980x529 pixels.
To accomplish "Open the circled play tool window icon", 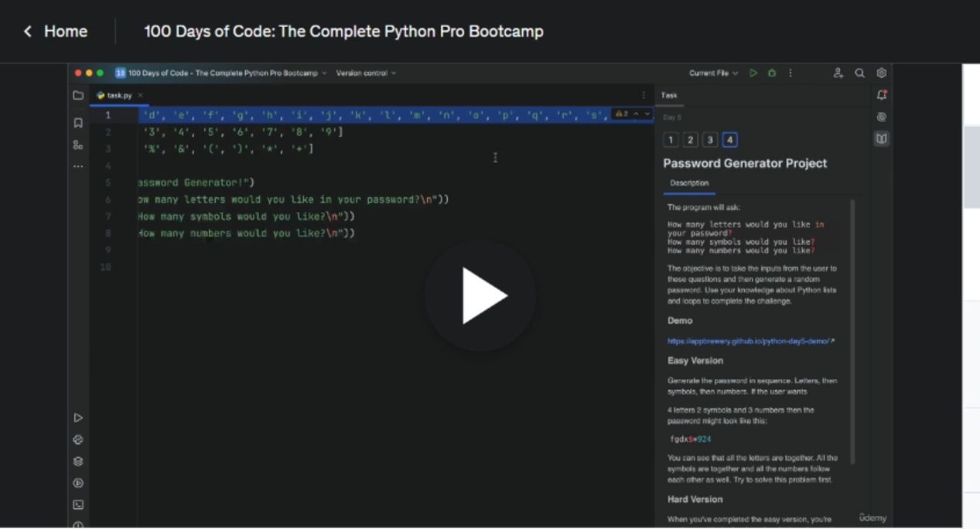I will click(78, 483).
